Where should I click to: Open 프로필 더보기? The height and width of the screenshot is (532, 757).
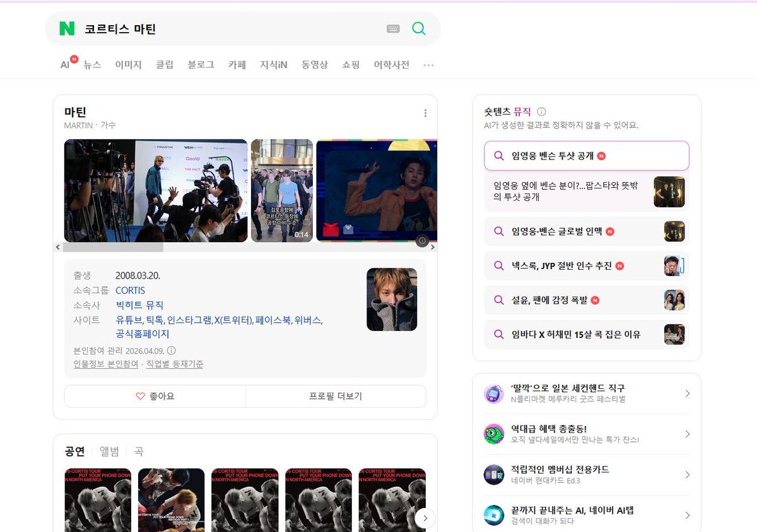[336, 396]
